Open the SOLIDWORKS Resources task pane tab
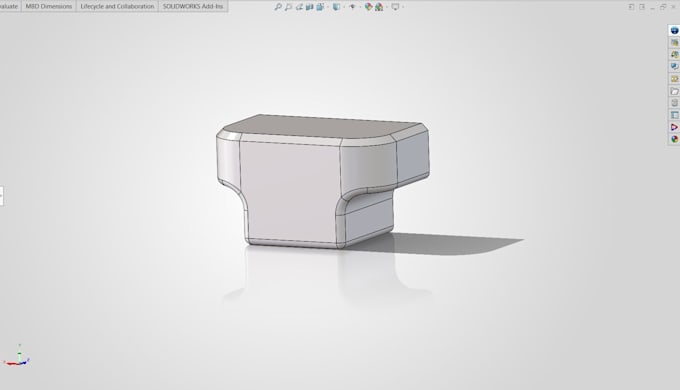The image size is (680, 390). click(674, 43)
